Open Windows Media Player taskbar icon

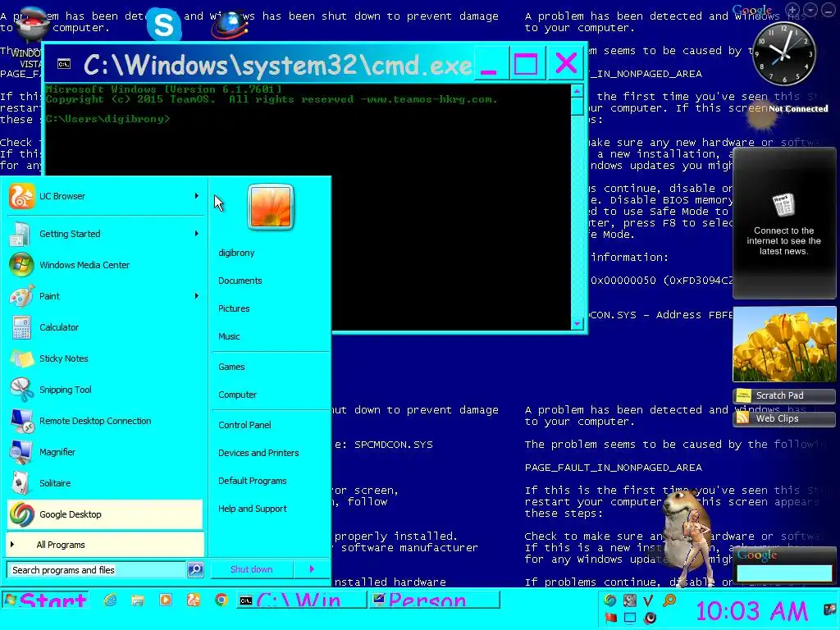pyautogui.click(x=166, y=600)
